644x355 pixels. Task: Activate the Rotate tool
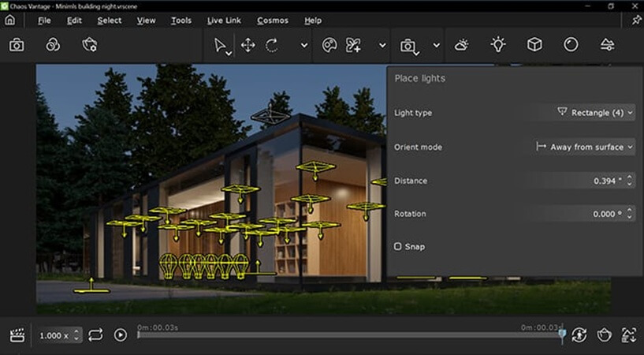[271, 45]
